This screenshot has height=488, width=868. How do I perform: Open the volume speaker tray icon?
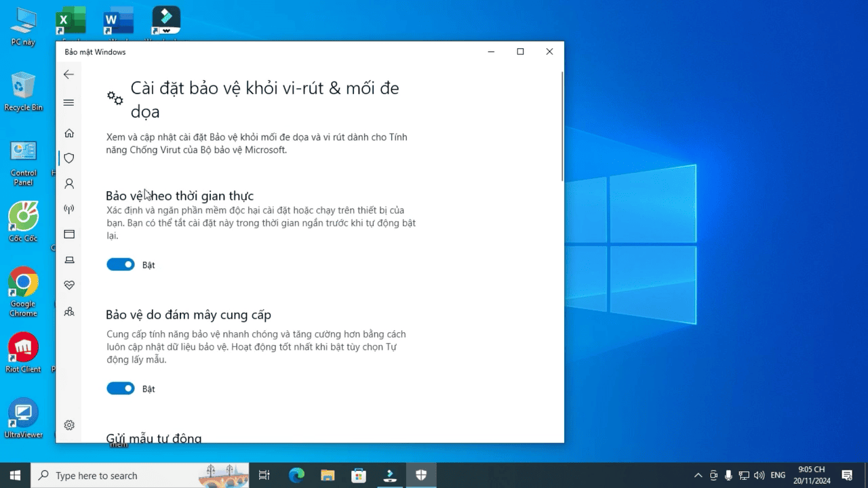(x=759, y=475)
